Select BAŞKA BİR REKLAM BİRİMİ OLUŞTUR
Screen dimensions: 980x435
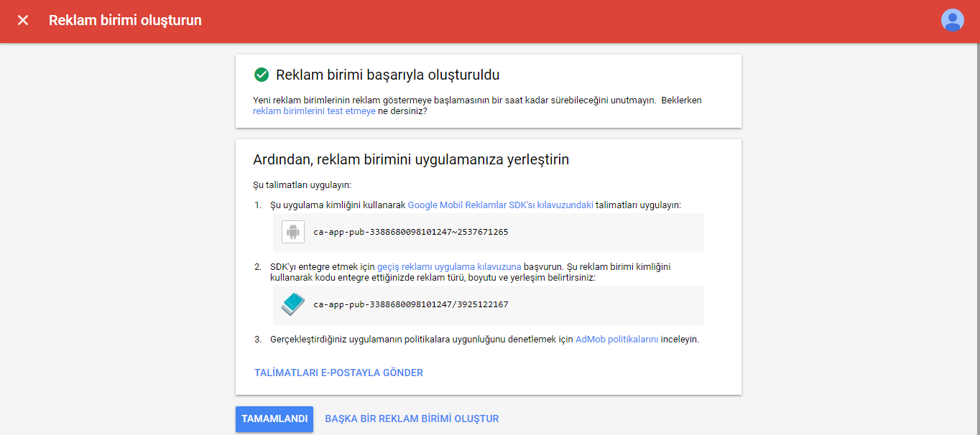(411, 419)
